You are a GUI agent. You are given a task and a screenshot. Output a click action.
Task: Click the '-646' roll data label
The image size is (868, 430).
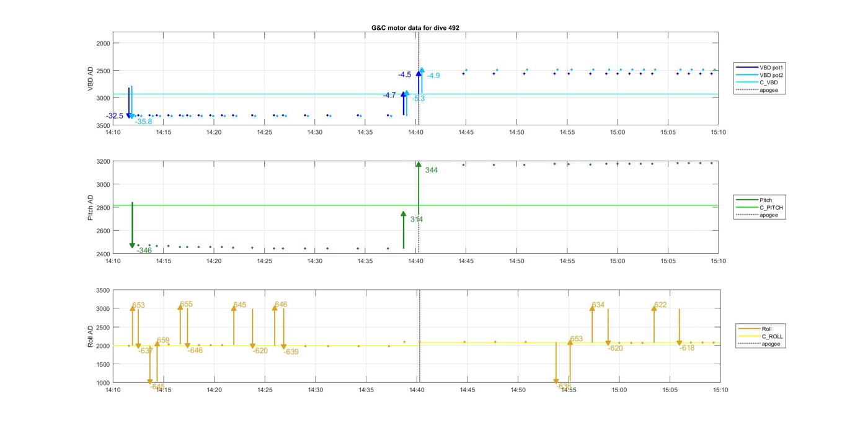(195, 351)
